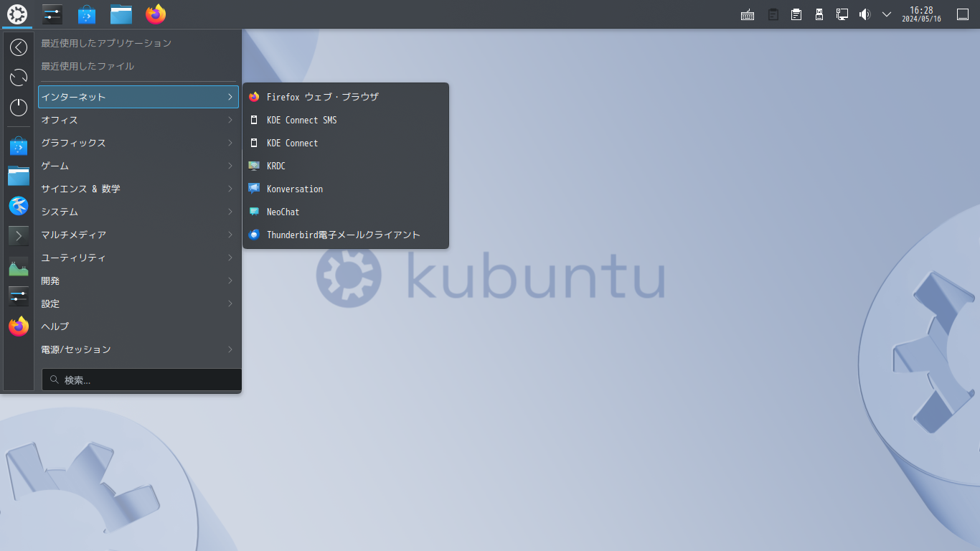Select the インターネット category

[x=138, y=97]
